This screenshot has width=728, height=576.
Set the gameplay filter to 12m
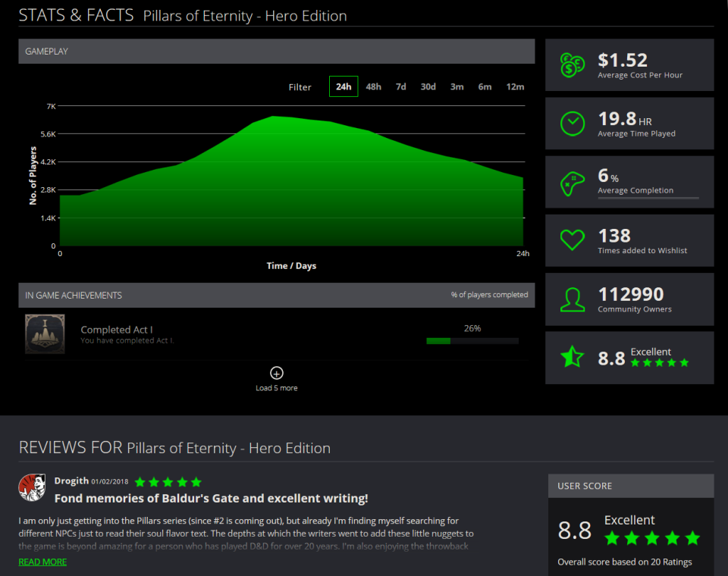tap(515, 86)
